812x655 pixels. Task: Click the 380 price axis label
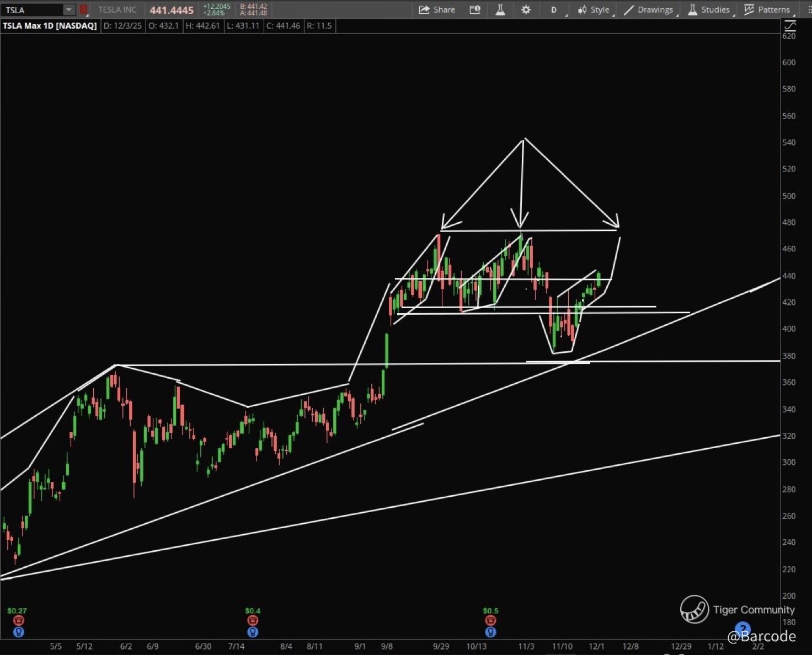(x=789, y=356)
